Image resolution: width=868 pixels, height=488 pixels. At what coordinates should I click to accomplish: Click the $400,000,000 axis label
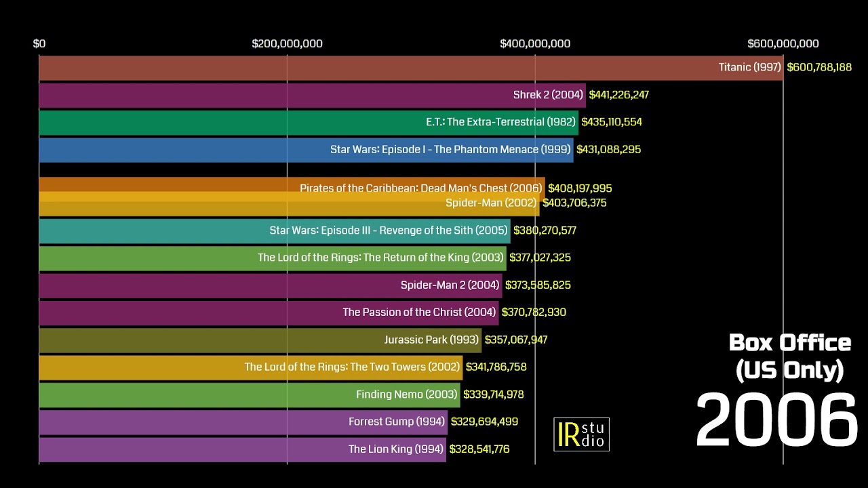(535, 43)
